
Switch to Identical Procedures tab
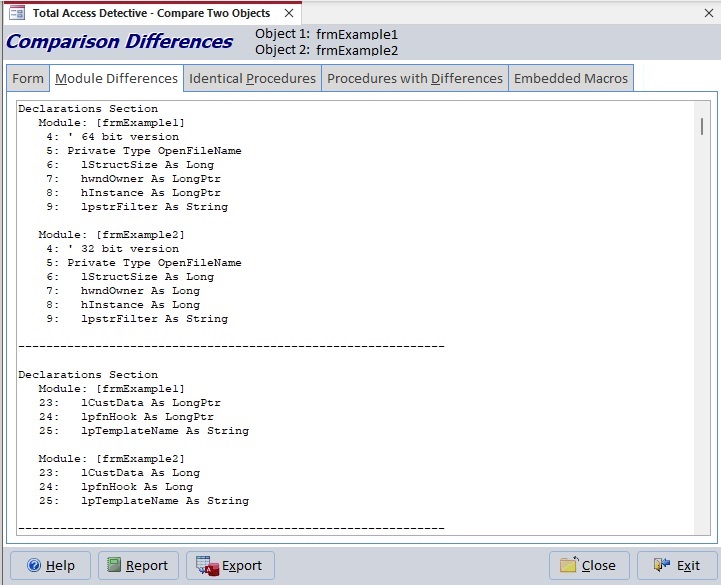pos(252,79)
